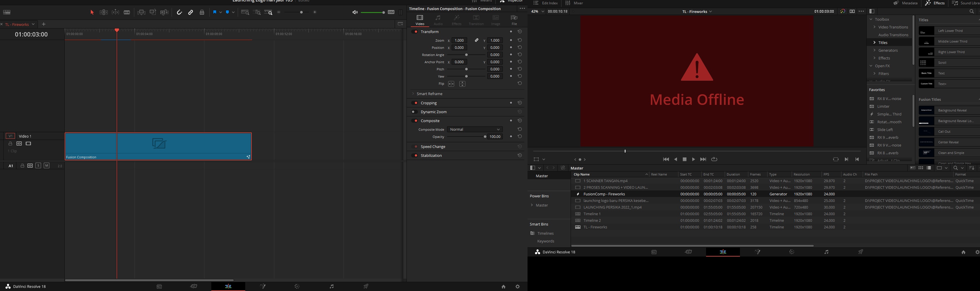Select the Fusion Composition clip on timeline
Viewport: 980px width, 291px height.
158,146
